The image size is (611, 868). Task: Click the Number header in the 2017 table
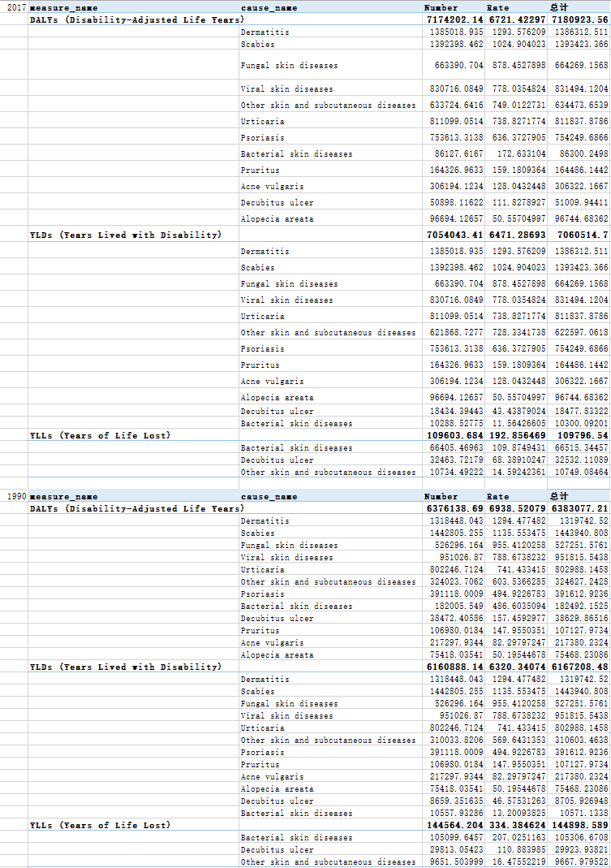441,8
